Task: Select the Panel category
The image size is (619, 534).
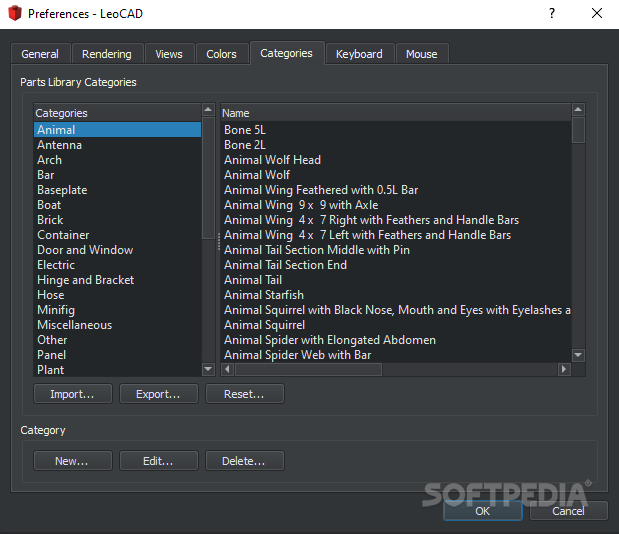Action: [x=118, y=355]
